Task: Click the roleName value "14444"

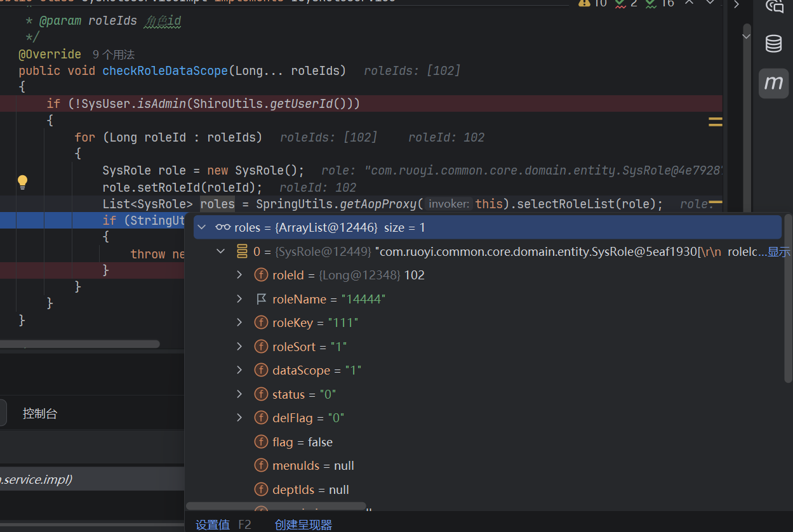Action: pos(363,299)
